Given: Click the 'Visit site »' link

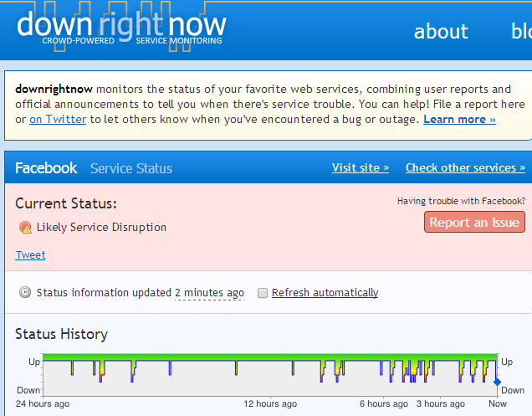Looking at the screenshot, I should [x=361, y=167].
